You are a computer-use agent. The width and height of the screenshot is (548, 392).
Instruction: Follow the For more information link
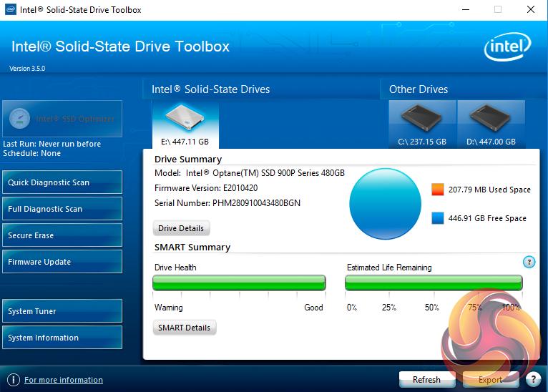coord(64,380)
